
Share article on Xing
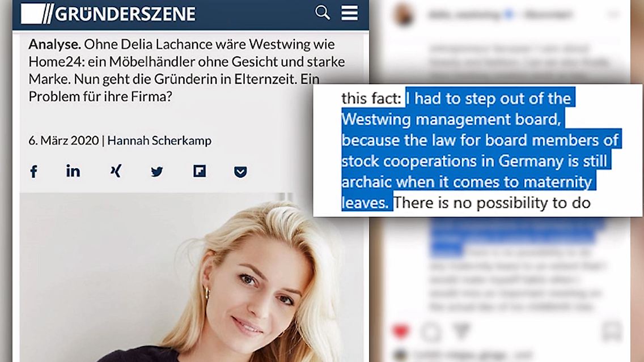116,171
